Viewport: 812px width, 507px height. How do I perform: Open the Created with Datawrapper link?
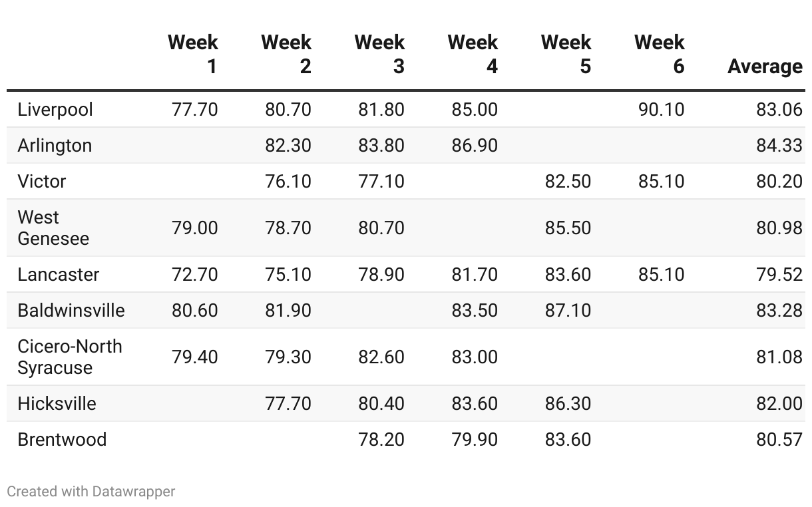point(91,492)
